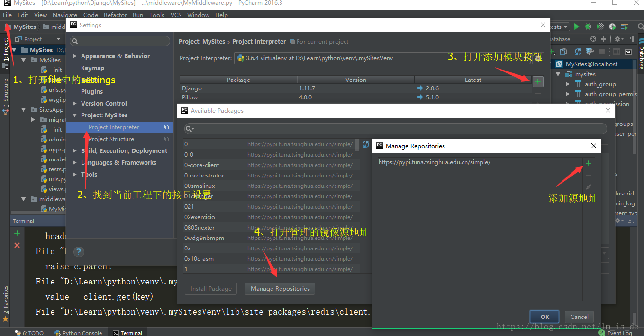This screenshot has height=336, width=644.
Task: Click OK in Manage Repositories dialog
Action: point(545,317)
